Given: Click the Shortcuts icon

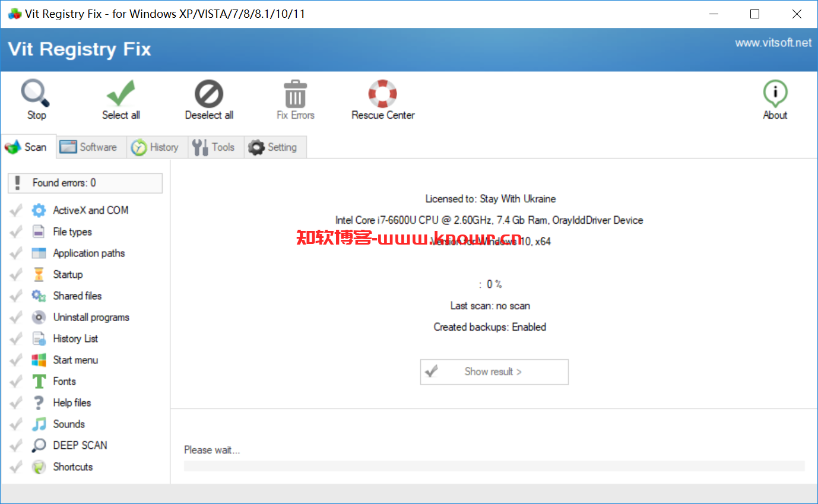Looking at the screenshot, I should pyautogui.click(x=39, y=467).
